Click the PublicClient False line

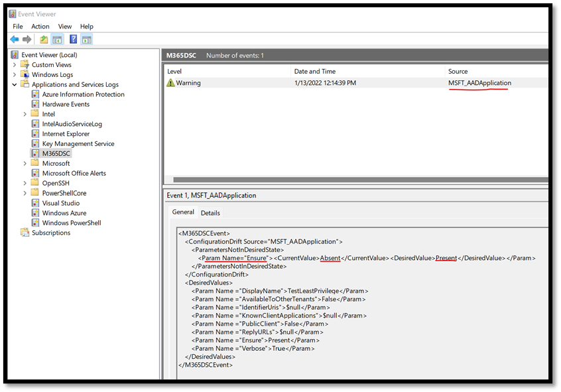click(260, 324)
